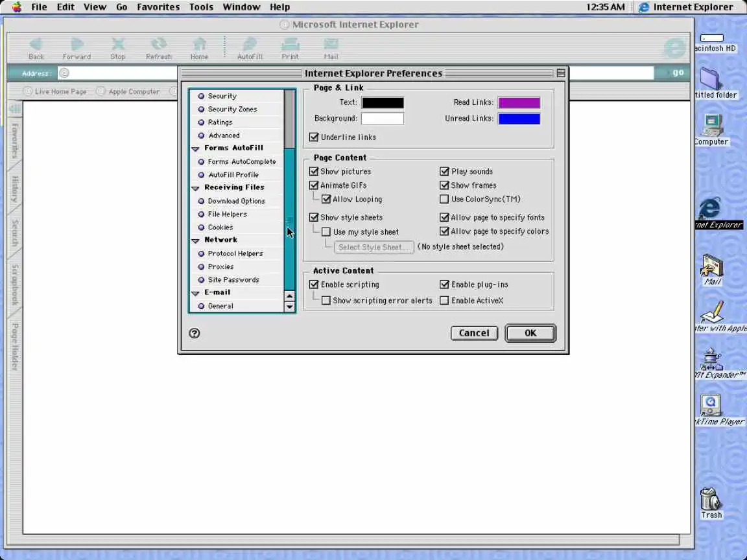Viewport: 747px width, 560px height.
Task: Select the Mail desktop icon
Action: tap(712, 266)
